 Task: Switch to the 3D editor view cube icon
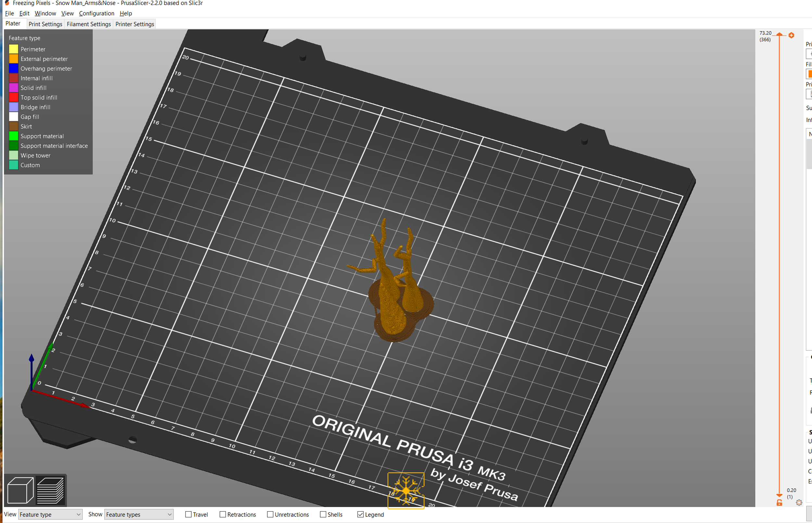click(x=20, y=490)
